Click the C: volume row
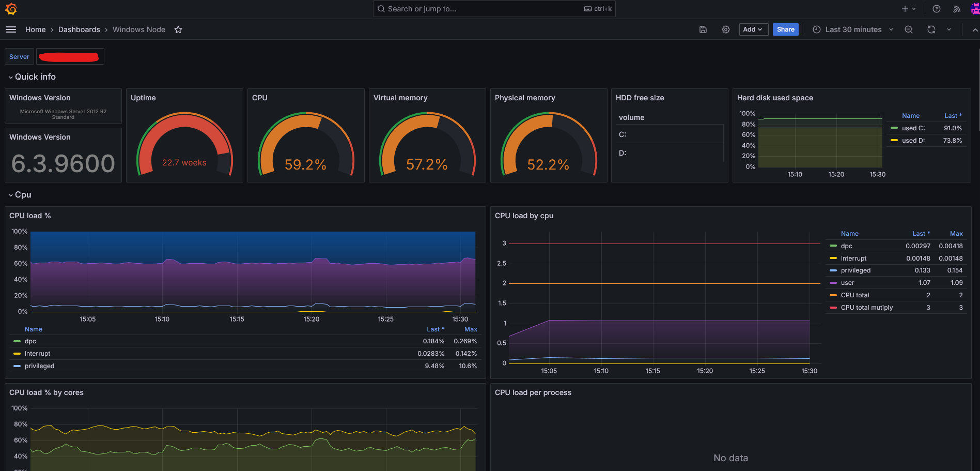This screenshot has height=471, width=980. [x=670, y=134]
